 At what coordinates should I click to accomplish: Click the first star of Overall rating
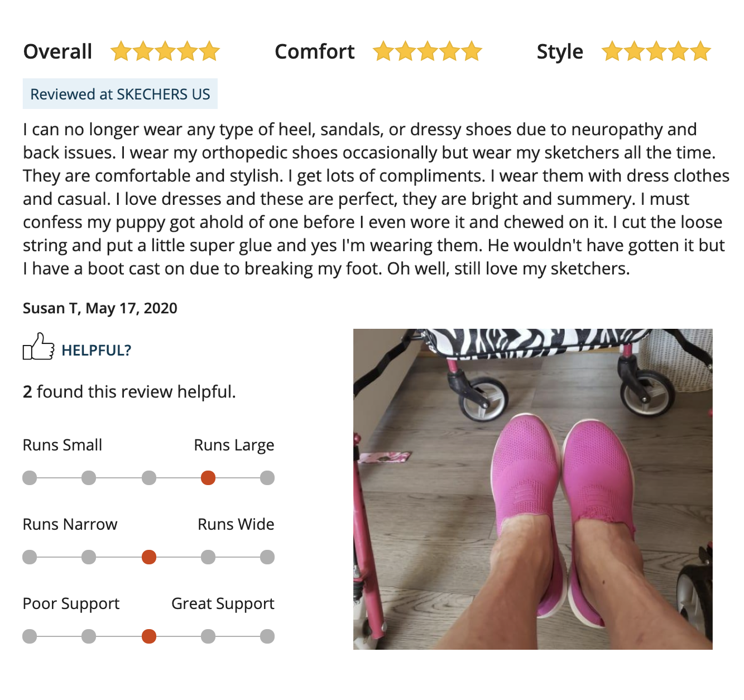(x=121, y=51)
